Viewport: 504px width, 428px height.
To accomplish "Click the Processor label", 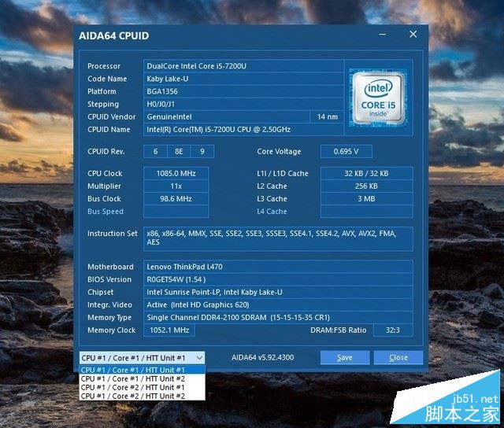I will (x=104, y=66).
